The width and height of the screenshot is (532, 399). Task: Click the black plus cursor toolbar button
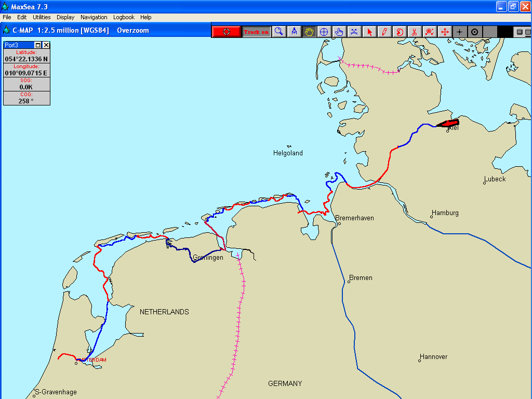pyautogui.click(x=459, y=32)
